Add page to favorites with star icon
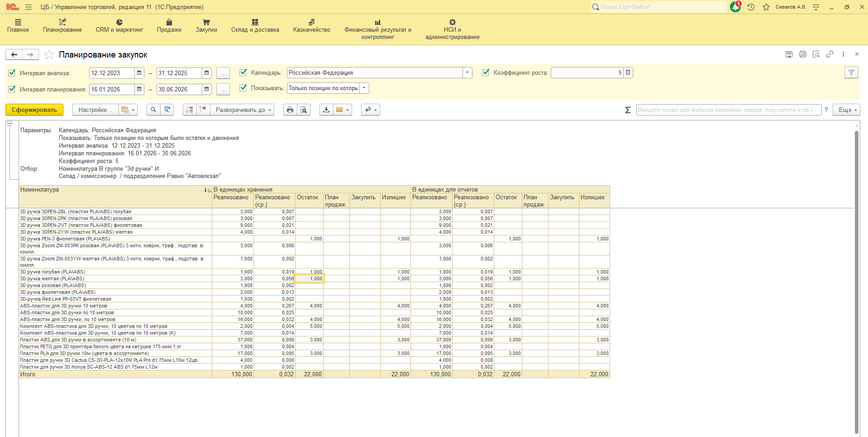 pyautogui.click(x=49, y=55)
